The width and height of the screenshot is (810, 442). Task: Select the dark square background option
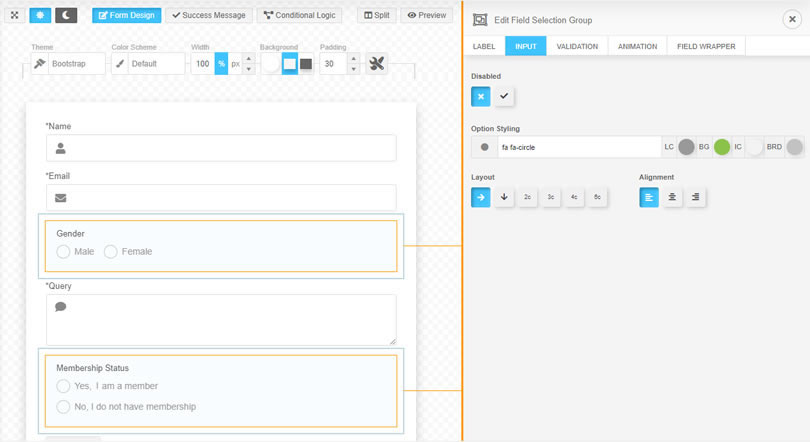coord(306,64)
